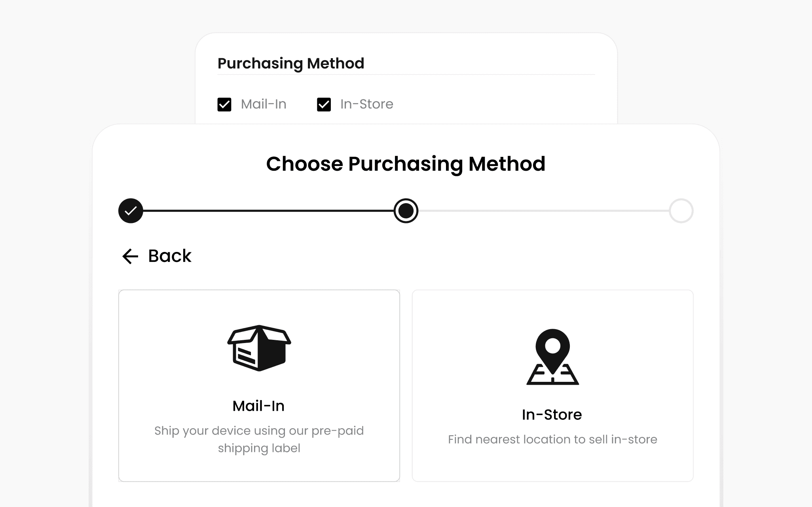Click the current step filled circle
This screenshot has height=507, width=812.
pos(406,211)
